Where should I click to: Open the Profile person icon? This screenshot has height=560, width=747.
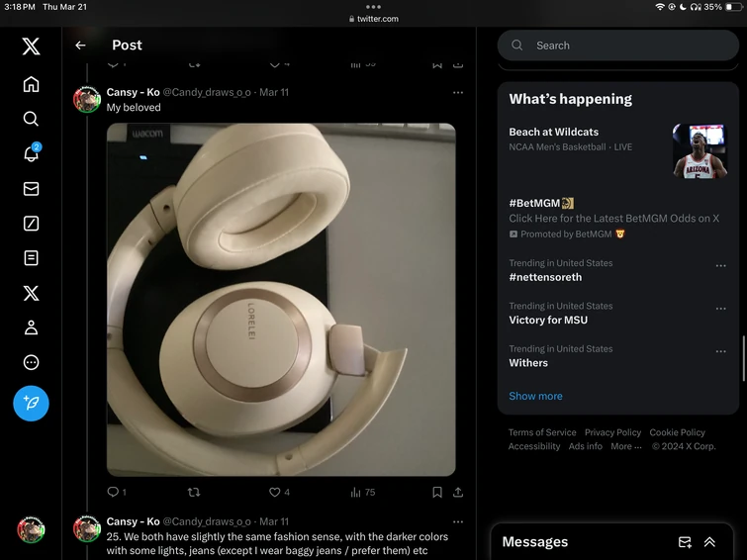click(31, 327)
